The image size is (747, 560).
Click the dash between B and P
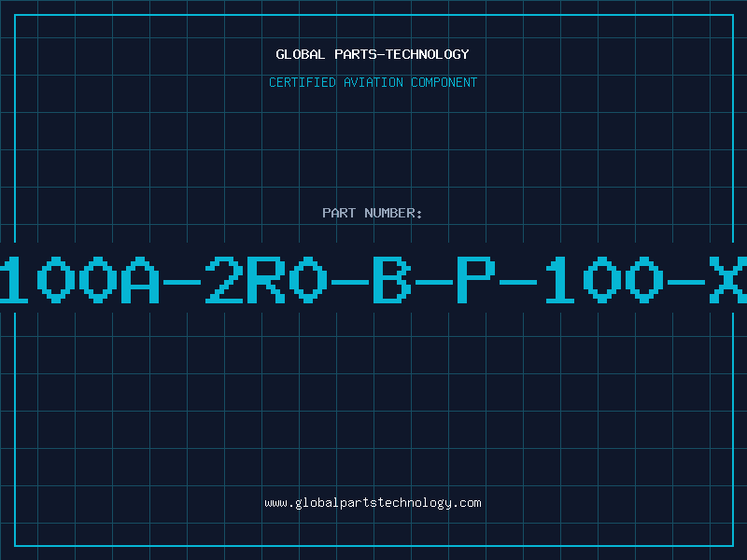point(434,283)
